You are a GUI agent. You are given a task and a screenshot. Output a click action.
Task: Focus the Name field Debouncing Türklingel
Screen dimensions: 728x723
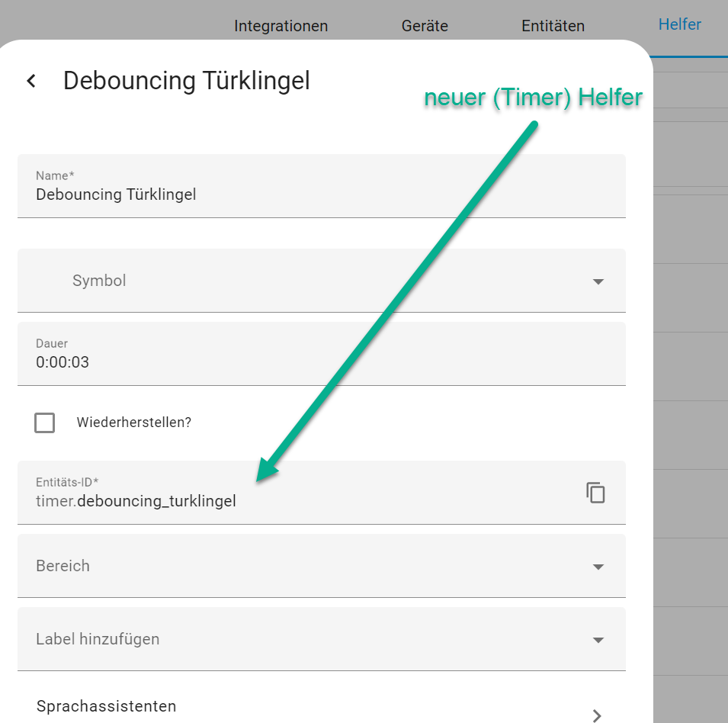tap(321, 186)
